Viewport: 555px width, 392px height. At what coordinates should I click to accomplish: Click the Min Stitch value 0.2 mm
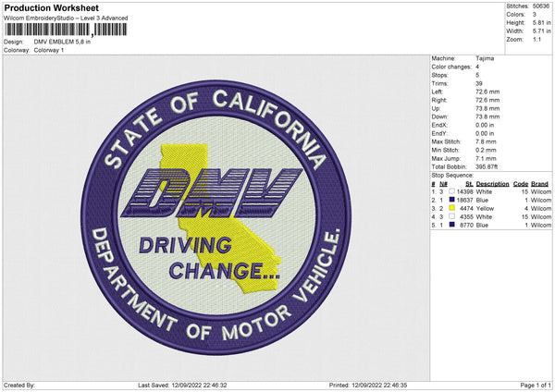486,150
